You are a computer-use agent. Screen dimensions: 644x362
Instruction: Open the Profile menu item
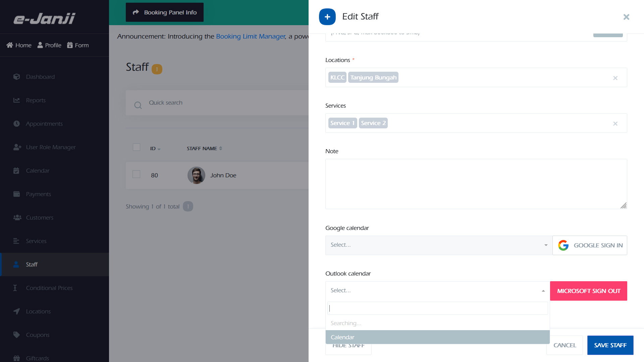49,45
